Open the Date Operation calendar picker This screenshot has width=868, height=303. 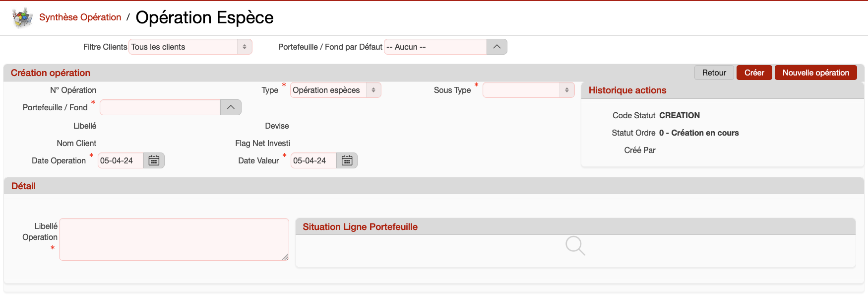[154, 160]
